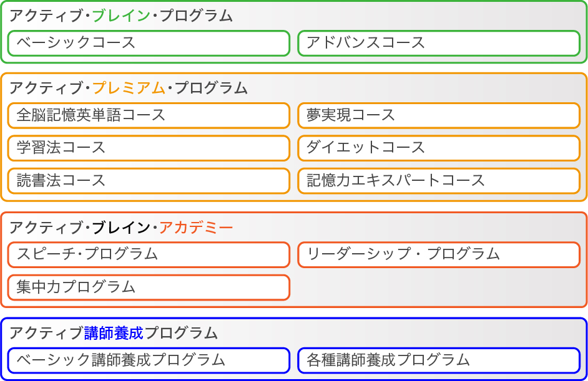Click the アクティブ・ブレイン・プログラム section title
This screenshot has height=381, width=588.
click(x=121, y=16)
